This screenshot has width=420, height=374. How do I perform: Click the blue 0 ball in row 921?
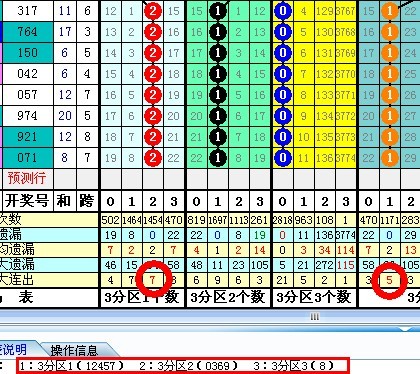(283, 137)
